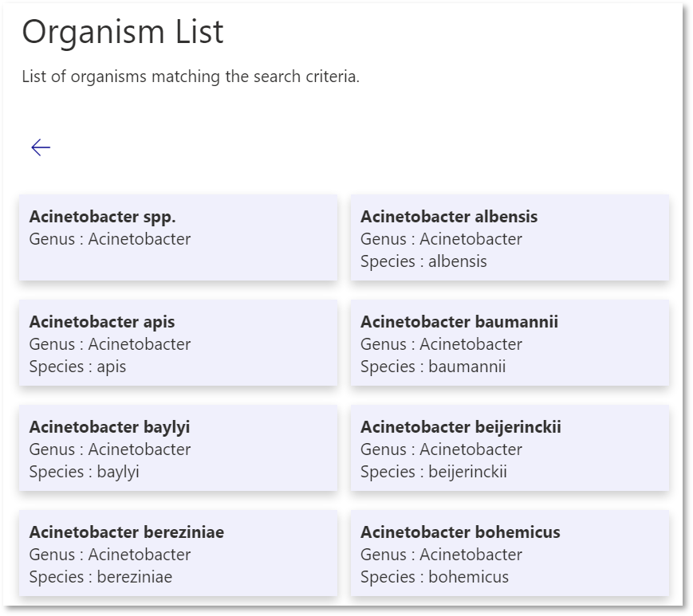The image size is (693, 616).
Task: Select the Acinetobacter baumannii card
Action: pos(510,343)
